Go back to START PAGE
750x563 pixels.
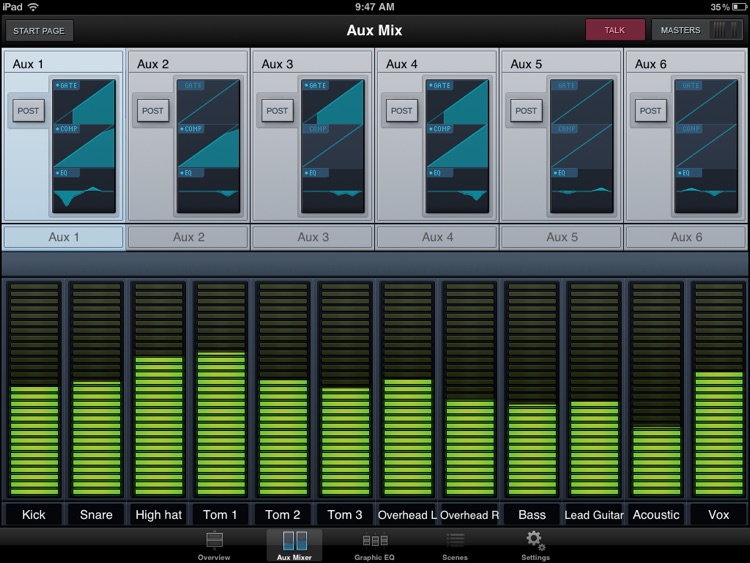tap(39, 31)
